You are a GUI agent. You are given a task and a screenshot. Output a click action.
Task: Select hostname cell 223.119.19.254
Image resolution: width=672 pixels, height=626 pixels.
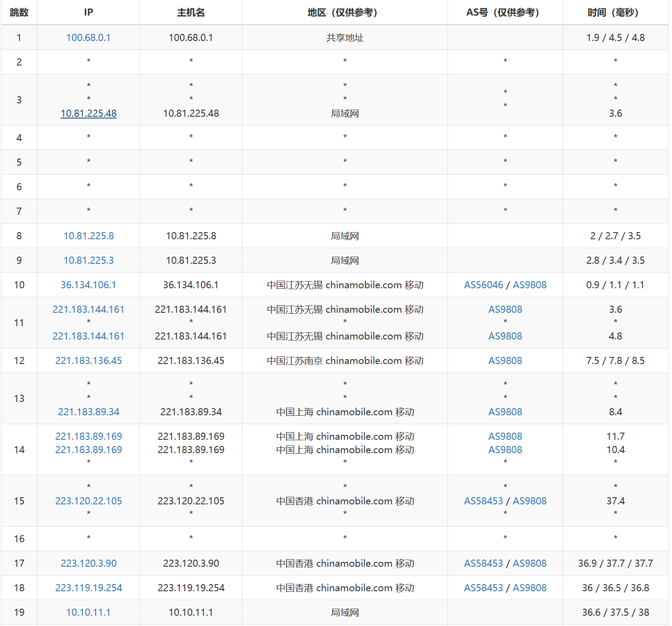point(191,588)
